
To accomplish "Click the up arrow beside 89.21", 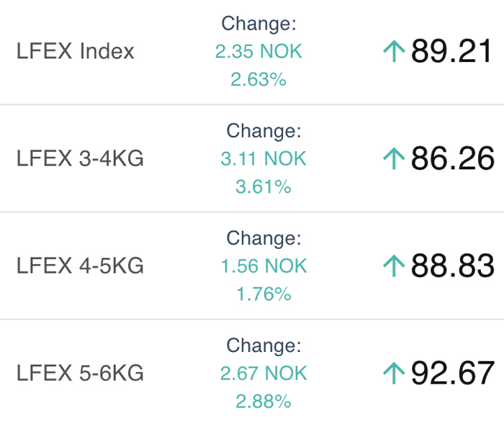I will [394, 51].
